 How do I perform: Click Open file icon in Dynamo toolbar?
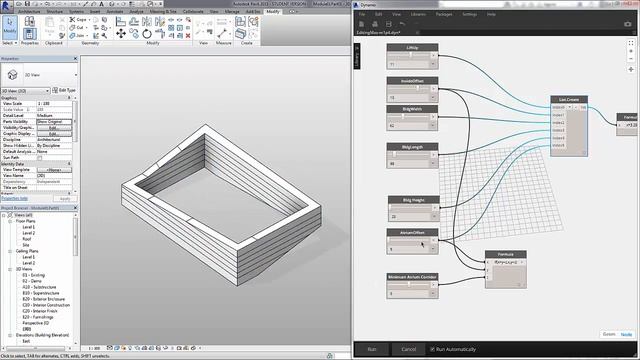375,24
